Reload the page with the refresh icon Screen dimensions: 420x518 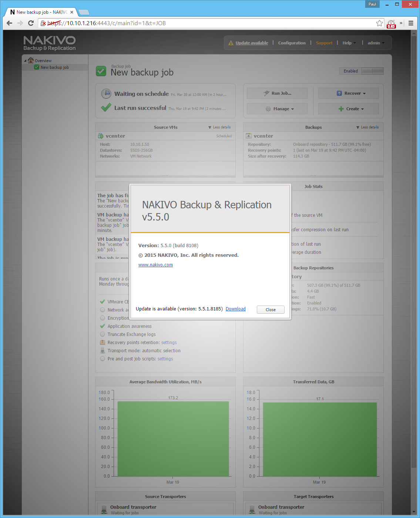click(x=31, y=23)
